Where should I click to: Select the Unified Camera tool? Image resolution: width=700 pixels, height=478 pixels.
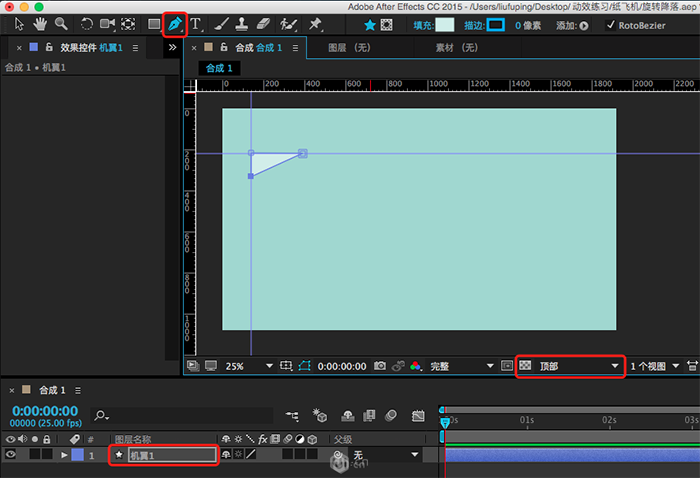[107, 24]
